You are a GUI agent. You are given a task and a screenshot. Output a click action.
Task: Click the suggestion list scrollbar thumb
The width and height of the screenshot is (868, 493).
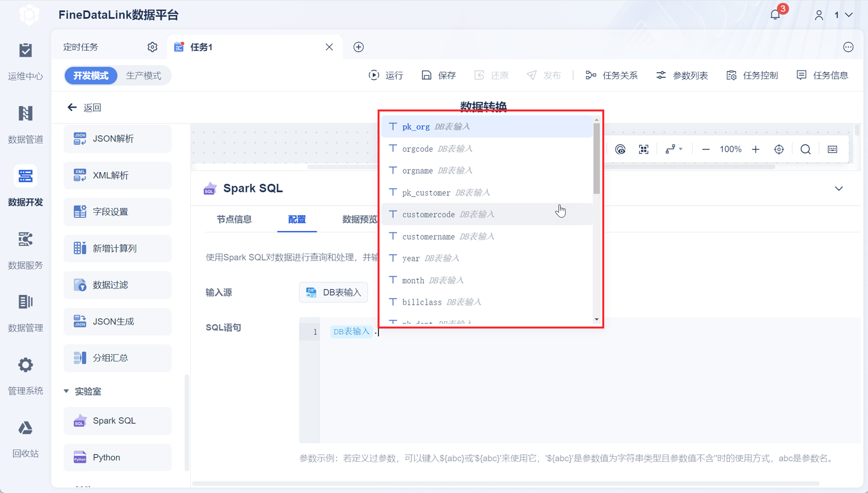597,158
